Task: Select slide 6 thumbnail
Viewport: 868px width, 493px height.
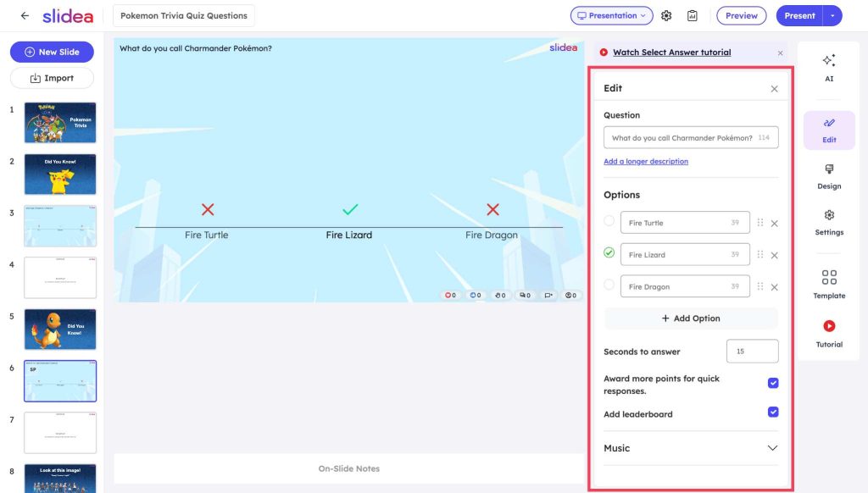Action: point(60,380)
